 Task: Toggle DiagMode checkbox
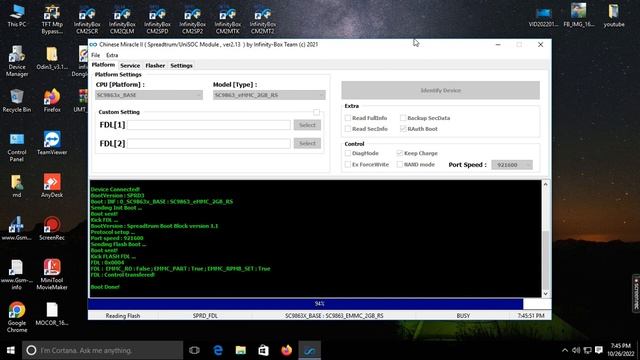click(x=348, y=153)
